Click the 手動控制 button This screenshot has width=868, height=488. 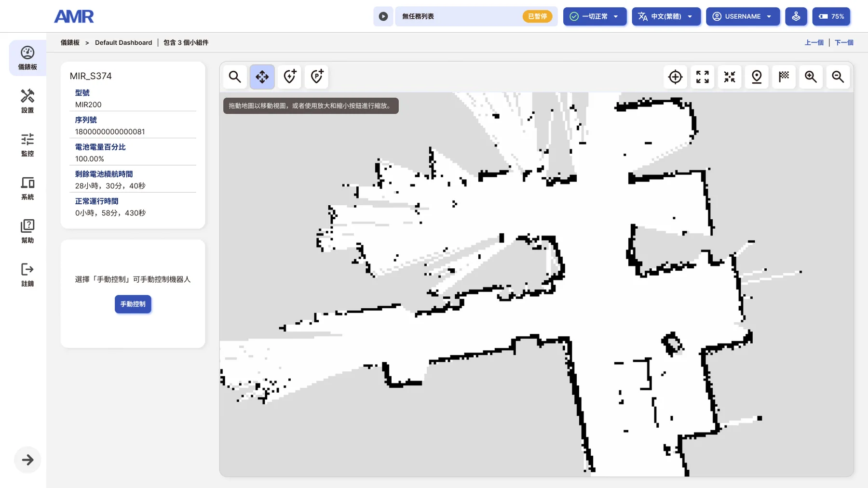pos(133,304)
